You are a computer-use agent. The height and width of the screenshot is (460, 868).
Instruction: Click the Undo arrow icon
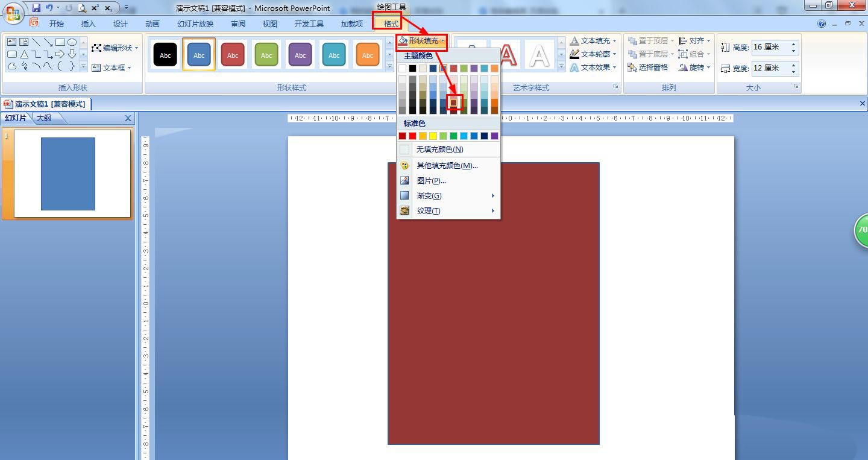[x=49, y=8]
